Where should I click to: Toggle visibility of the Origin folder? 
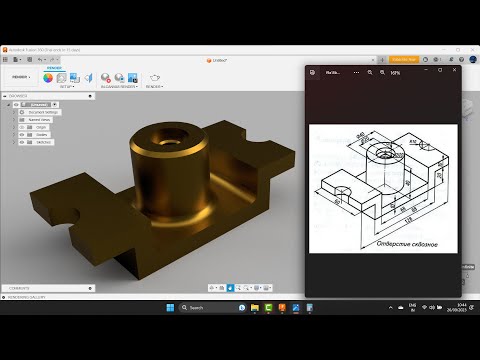(x=22, y=127)
